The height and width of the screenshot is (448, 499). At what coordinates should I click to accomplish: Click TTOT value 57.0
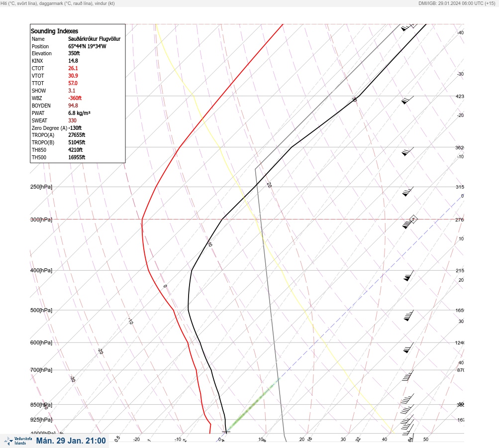click(x=73, y=83)
